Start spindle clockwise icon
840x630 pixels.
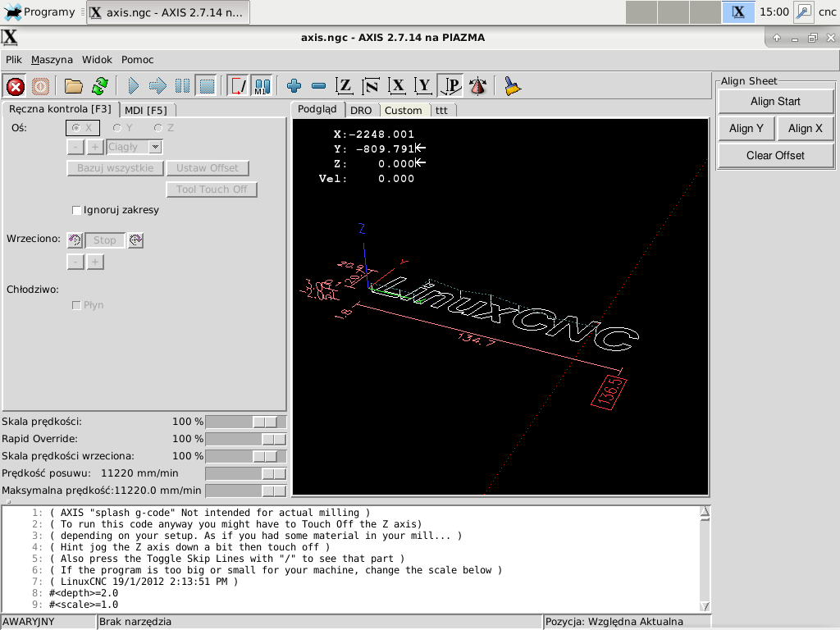tap(135, 240)
